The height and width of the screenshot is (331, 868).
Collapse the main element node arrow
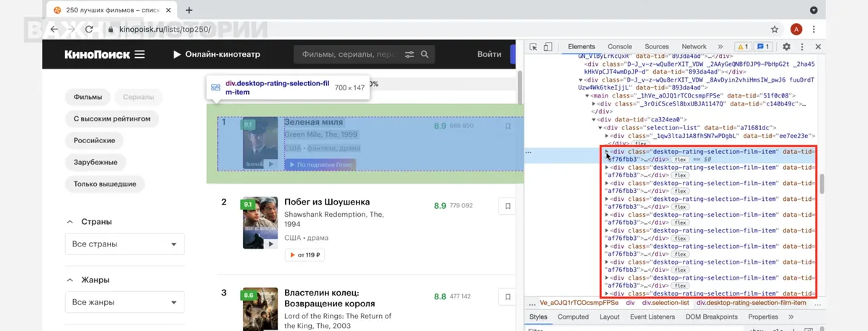point(587,95)
